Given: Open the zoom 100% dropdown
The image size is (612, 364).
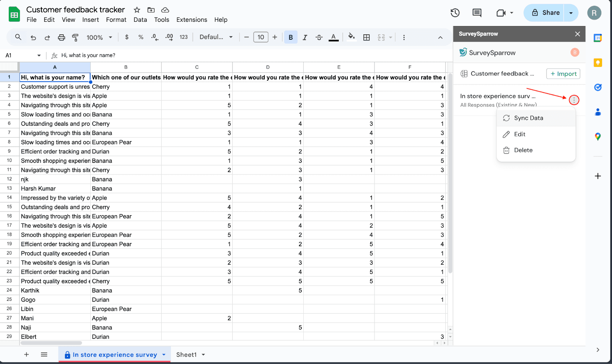Looking at the screenshot, I should pyautogui.click(x=99, y=37).
